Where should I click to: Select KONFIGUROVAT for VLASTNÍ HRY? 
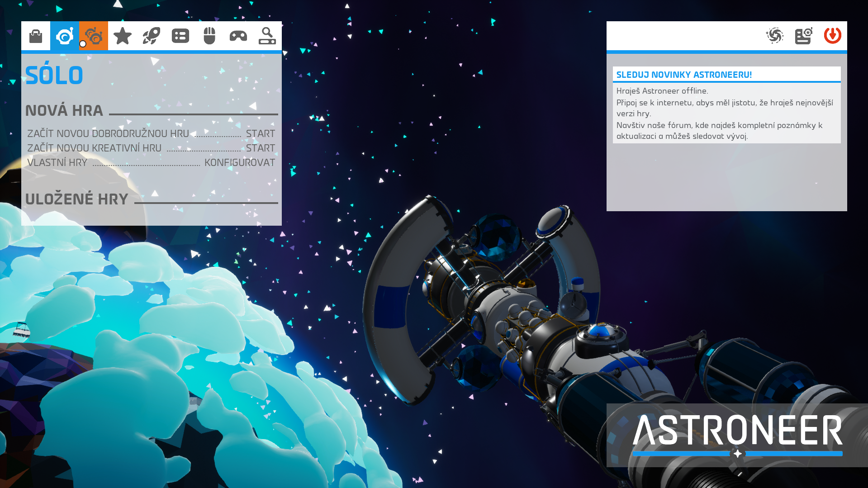(240, 162)
